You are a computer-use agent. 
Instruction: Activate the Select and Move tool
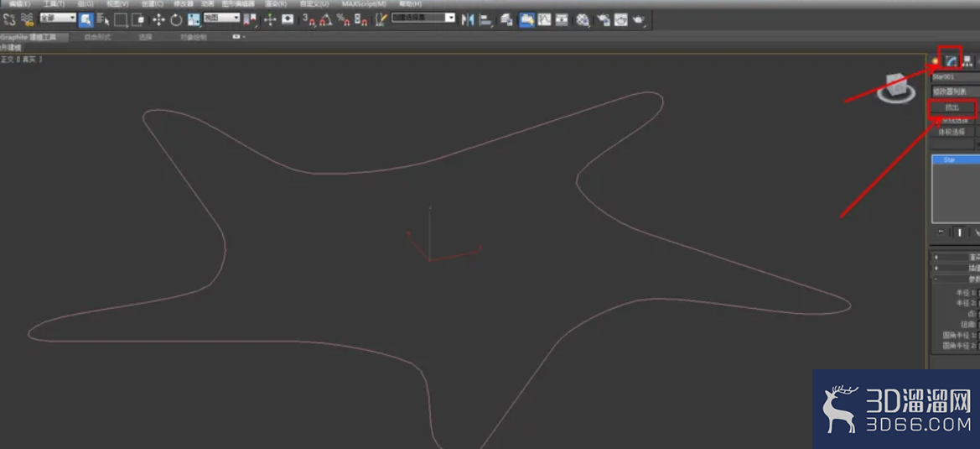pos(158,20)
